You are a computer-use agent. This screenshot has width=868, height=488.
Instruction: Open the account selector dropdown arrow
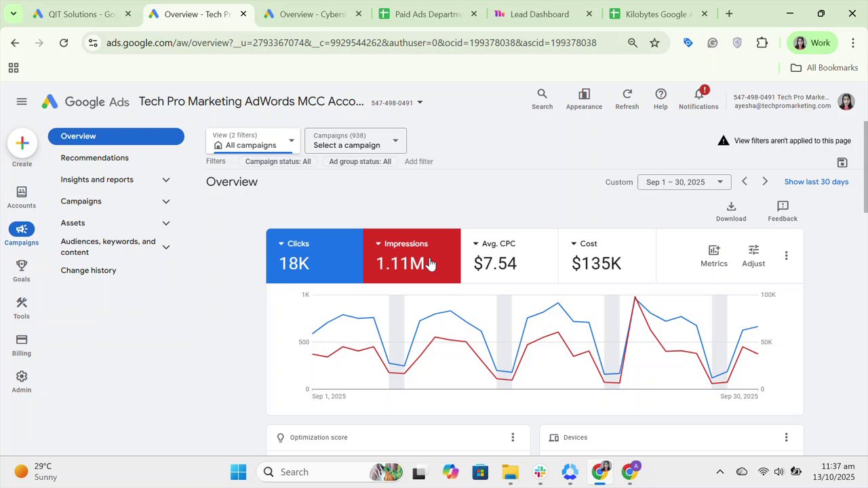(420, 102)
